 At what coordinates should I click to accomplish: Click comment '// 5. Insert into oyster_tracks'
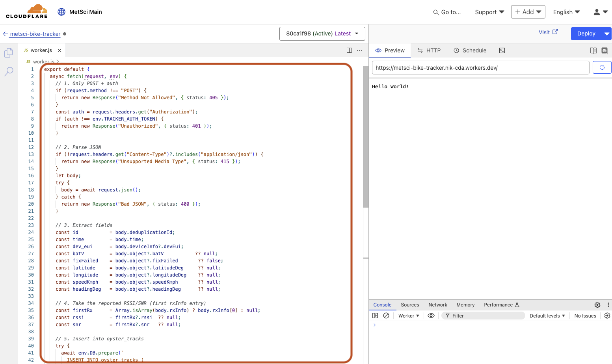[x=100, y=339]
